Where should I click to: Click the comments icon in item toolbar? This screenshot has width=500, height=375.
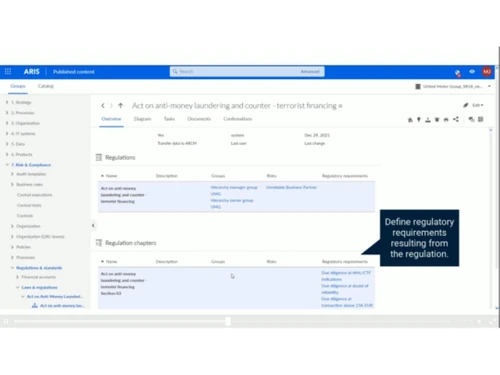coord(471,119)
